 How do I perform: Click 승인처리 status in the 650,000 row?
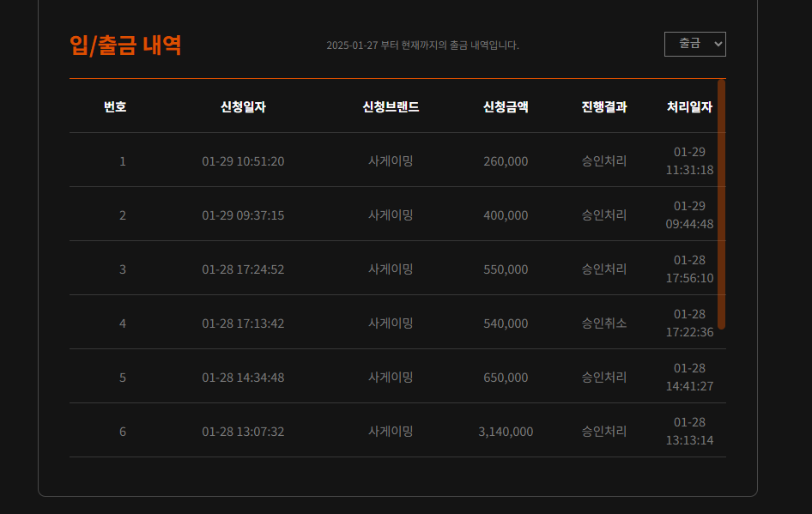tap(603, 378)
